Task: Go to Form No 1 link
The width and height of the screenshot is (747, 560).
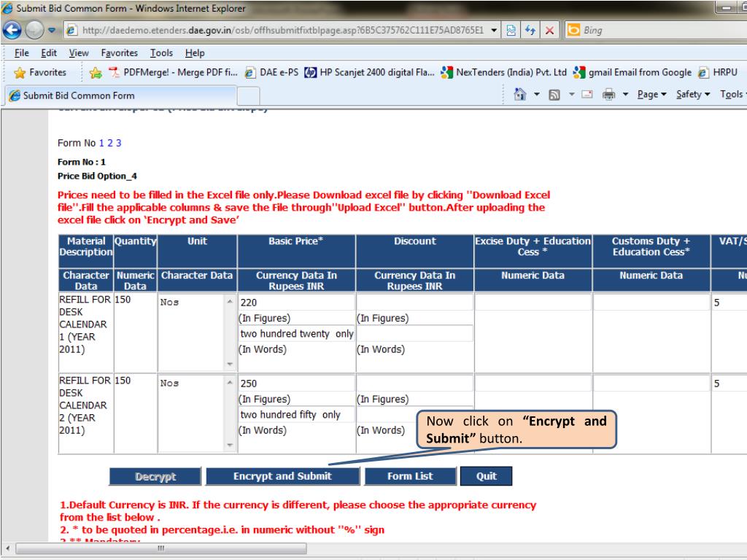Action: pos(101,143)
